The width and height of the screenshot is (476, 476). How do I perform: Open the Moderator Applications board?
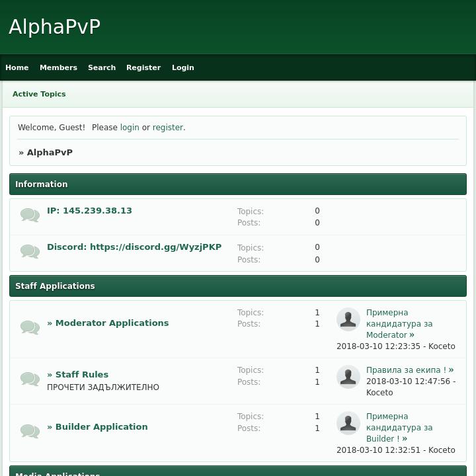(112, 323)
